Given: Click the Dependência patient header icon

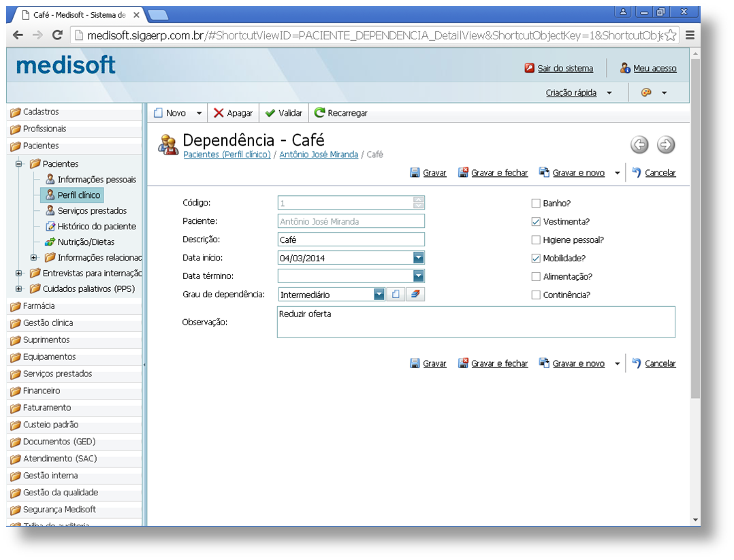Looking at the screenshot, I should [x=168, y=144].
